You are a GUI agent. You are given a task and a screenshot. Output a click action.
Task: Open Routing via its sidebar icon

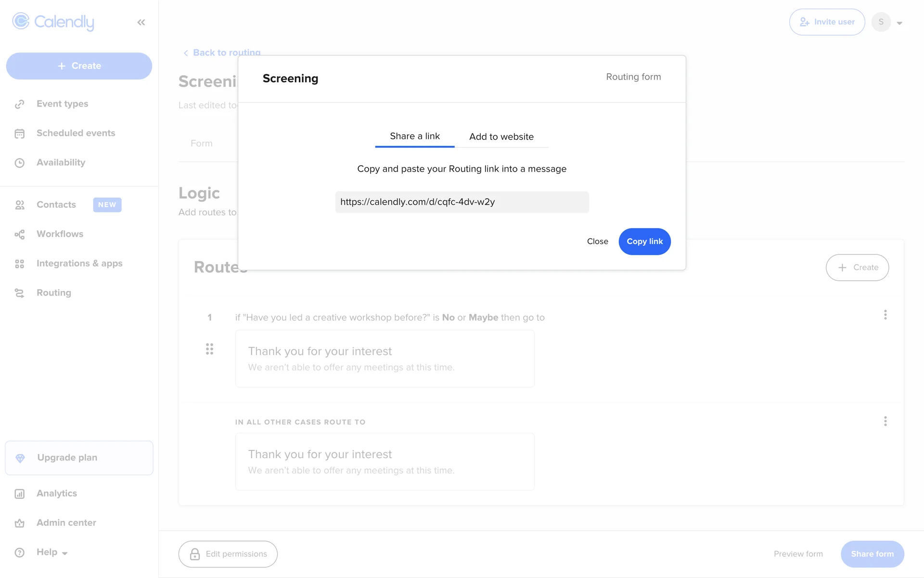[19, 293]
